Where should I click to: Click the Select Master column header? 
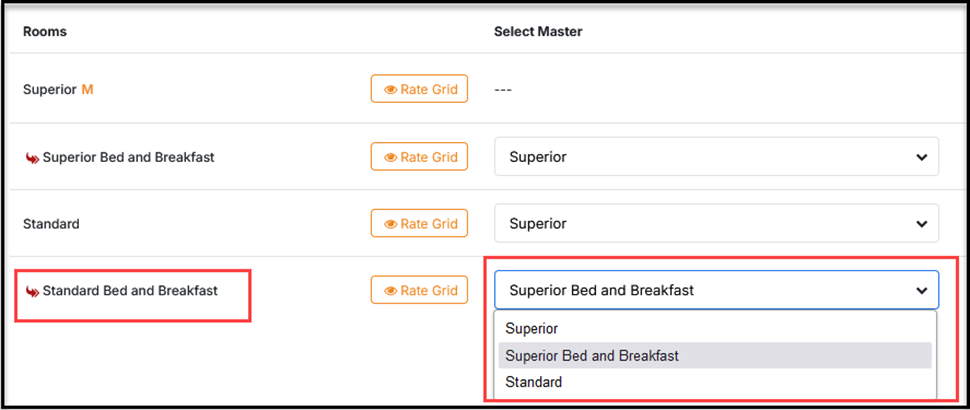pyautogui.click(x=538, y=31)
